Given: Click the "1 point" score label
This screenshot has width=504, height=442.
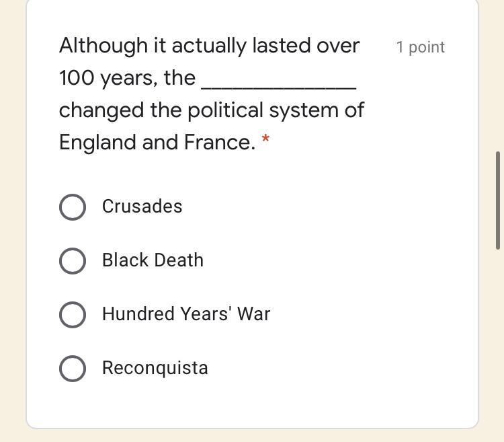Looking at the screenshot, I should (x=420, y=47).
